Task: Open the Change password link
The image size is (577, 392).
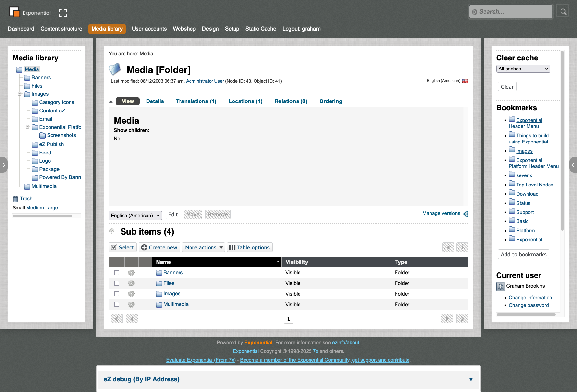Action: (x=528, y=305)
